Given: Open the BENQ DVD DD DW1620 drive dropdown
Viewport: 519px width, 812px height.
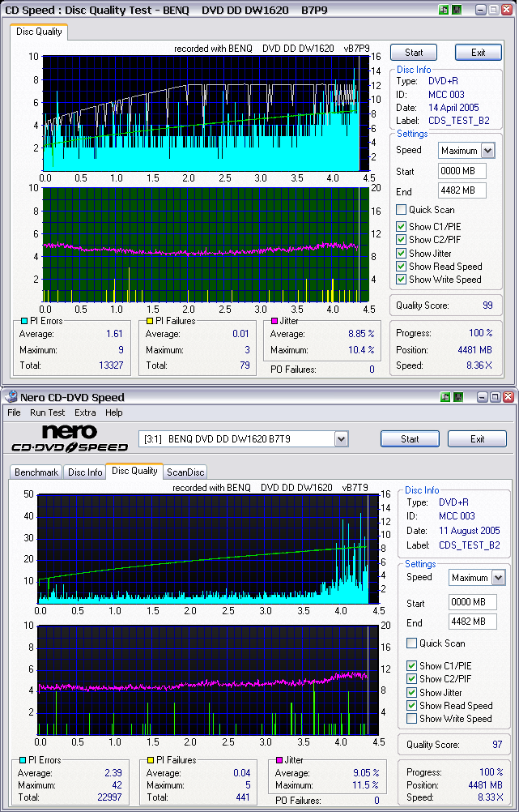Looking at the screenshot, I should (341, 439).
